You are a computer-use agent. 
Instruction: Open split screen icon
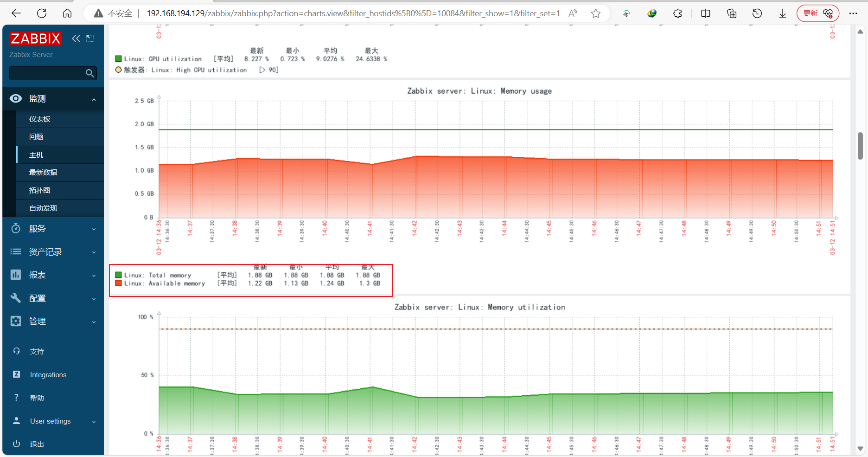point(706,13)
